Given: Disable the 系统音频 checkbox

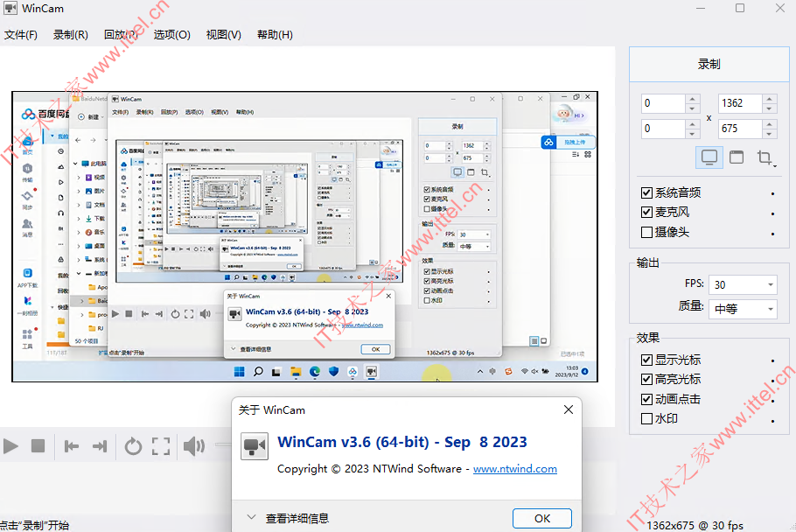Looking at the screenshot, I should click(646, 192).
